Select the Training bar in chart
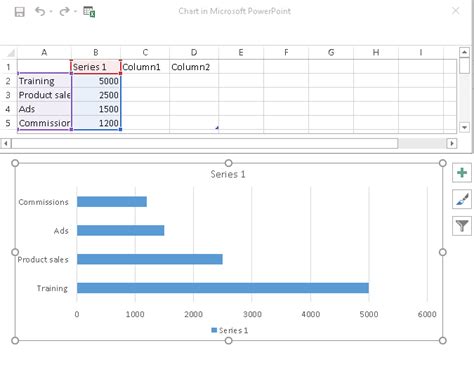The height and width of the screenshot is (369, 474). click(223, 288)
